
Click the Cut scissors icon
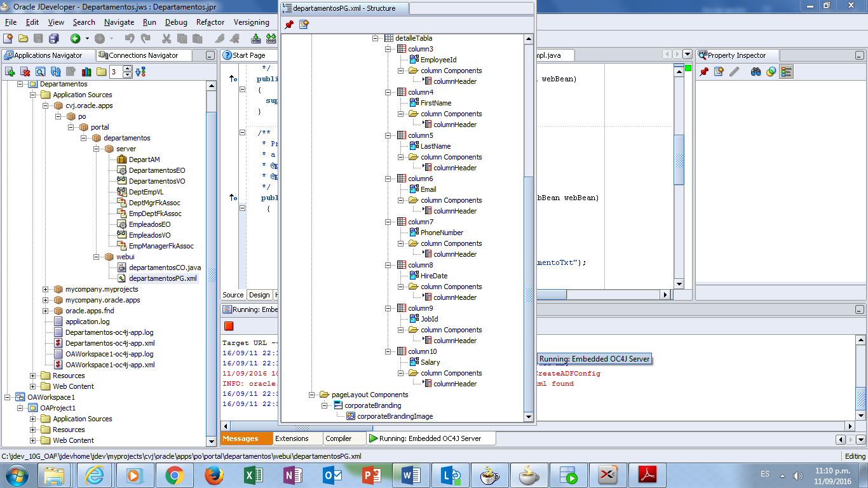pyautogui.click(x=166, y=39)
